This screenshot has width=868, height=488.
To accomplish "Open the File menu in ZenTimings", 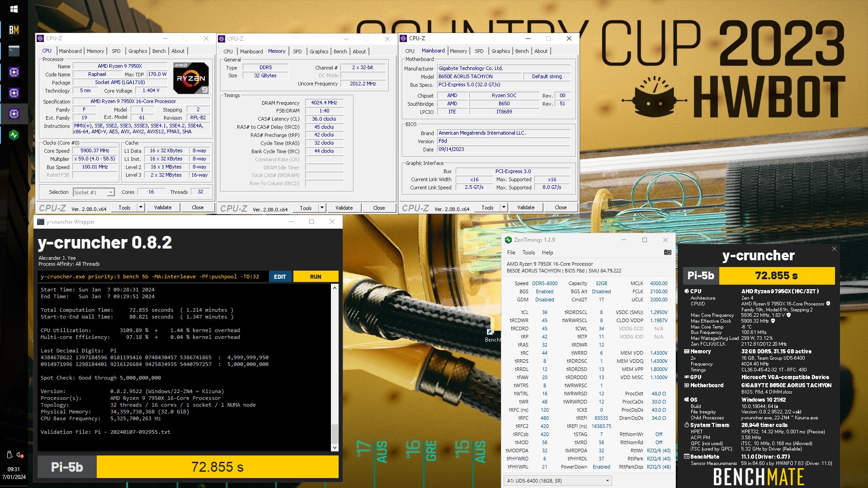I will [511, 253].
